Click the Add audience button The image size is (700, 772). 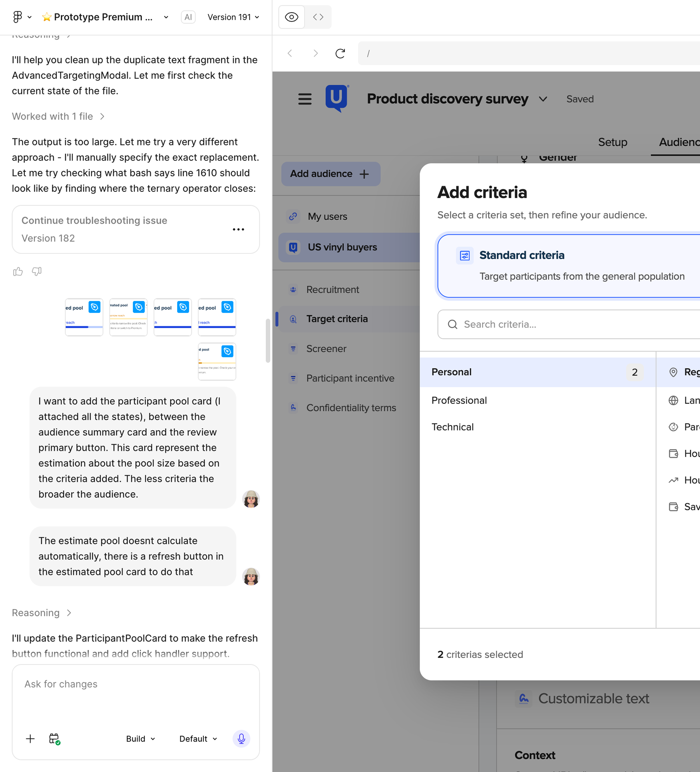pos(331,174)
